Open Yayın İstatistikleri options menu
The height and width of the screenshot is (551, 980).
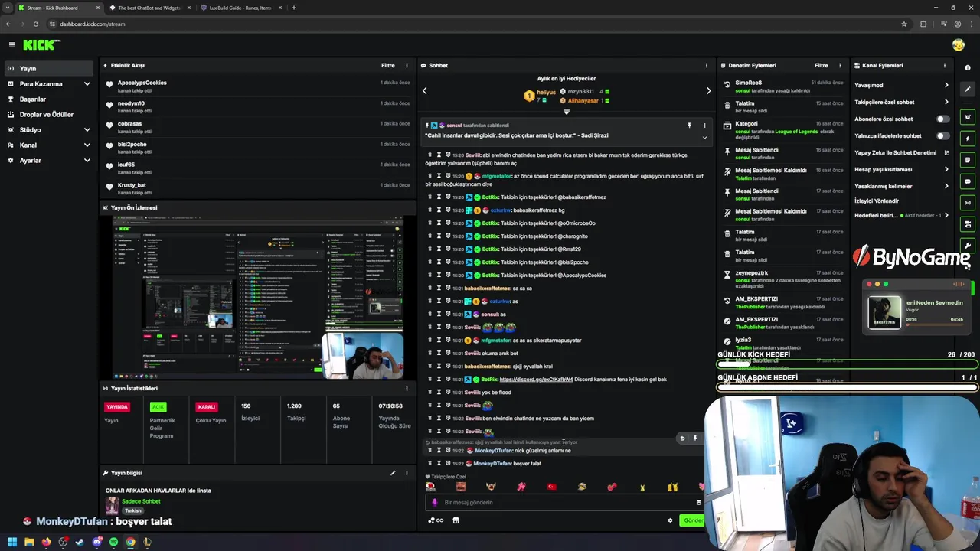407,388
